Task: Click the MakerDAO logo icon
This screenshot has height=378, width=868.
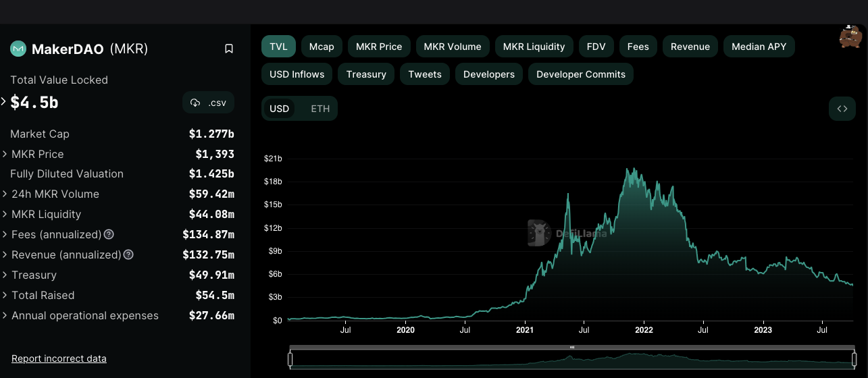Action: [18, 49]
